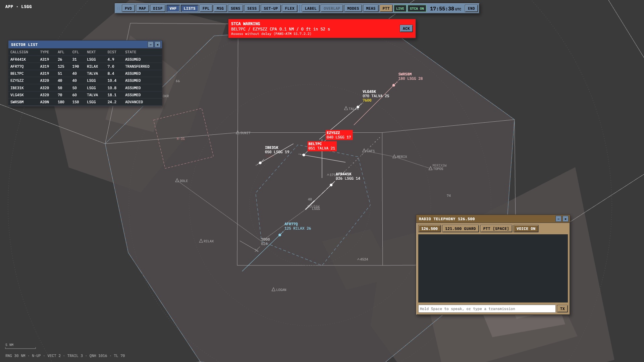Focus the transmission text input field
Screen dimensions: 644x362
487,309
